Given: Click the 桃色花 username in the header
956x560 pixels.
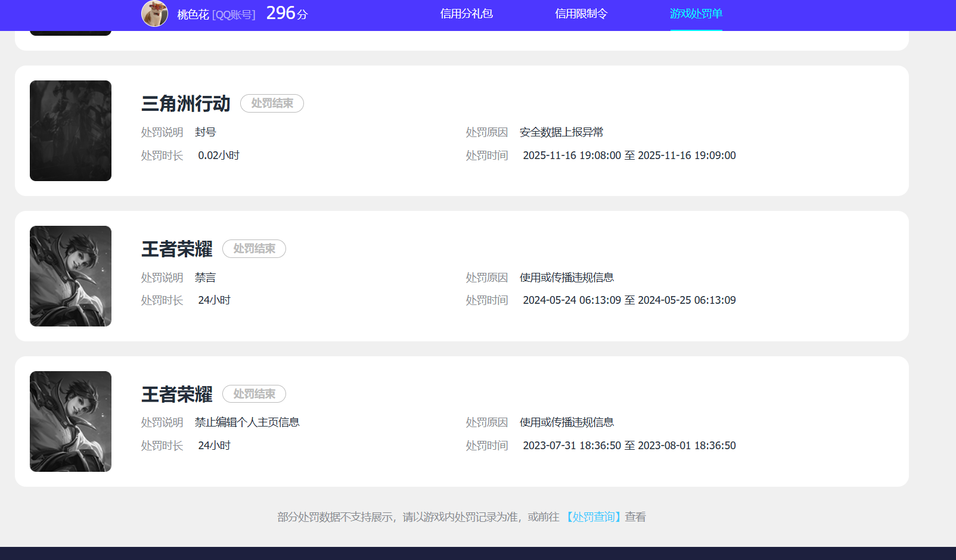Looking at the screenshot, I should click(193, 14).
